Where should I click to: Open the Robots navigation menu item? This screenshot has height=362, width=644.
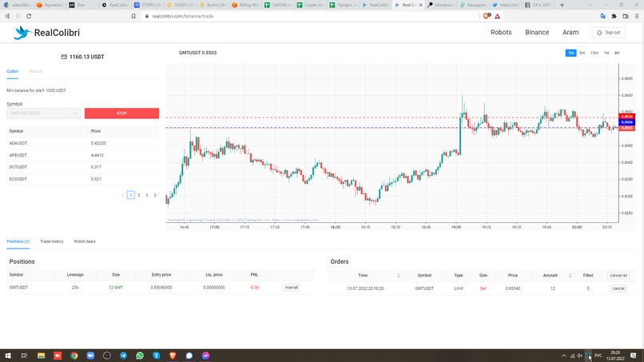coord(501,33)
